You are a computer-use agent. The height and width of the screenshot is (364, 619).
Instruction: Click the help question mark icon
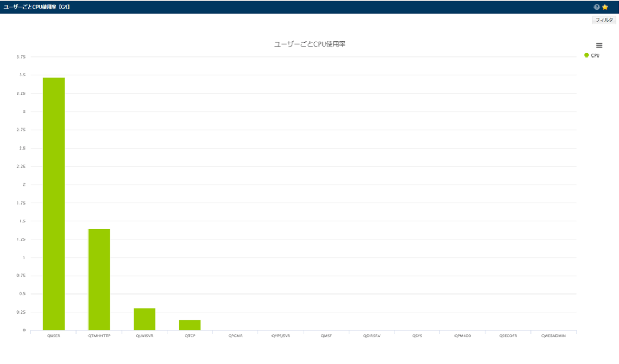click(x=597, y=7)
